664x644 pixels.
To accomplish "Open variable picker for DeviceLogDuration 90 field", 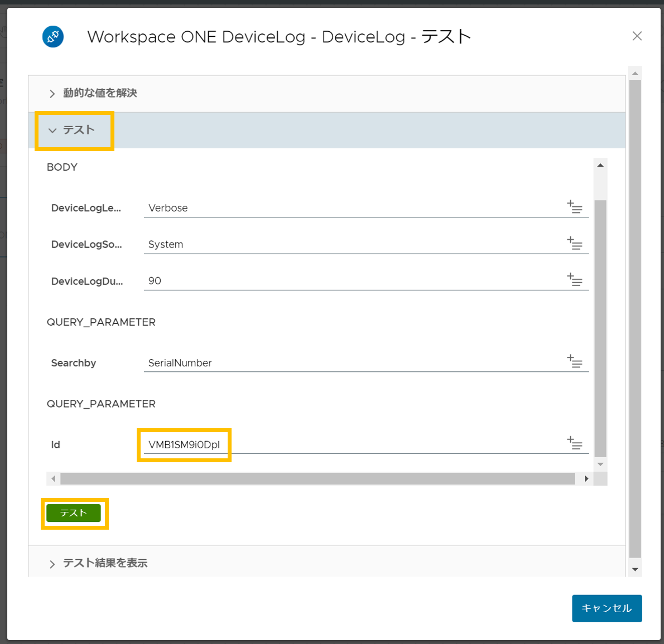I will (575, 279).
